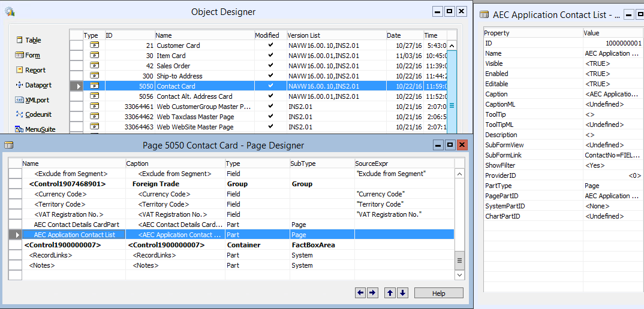
Task: Click the ID property value 1000000001
Action: tap(613, 43)
